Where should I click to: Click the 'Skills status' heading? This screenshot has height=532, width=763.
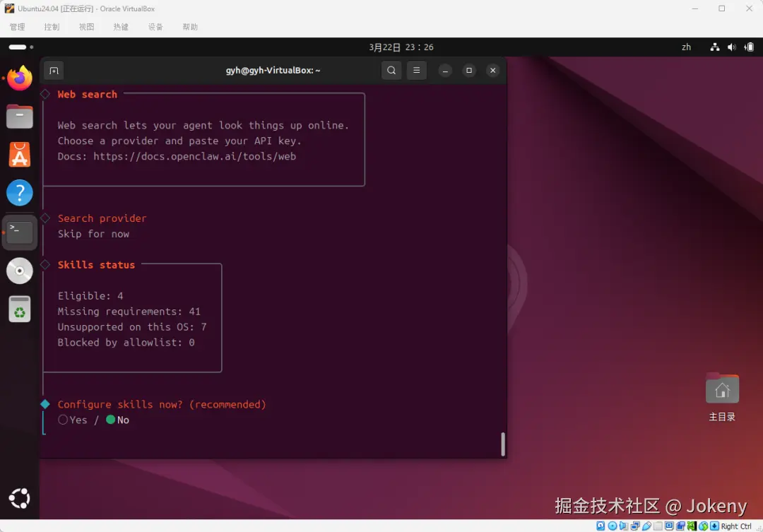[x=96, y=265]
